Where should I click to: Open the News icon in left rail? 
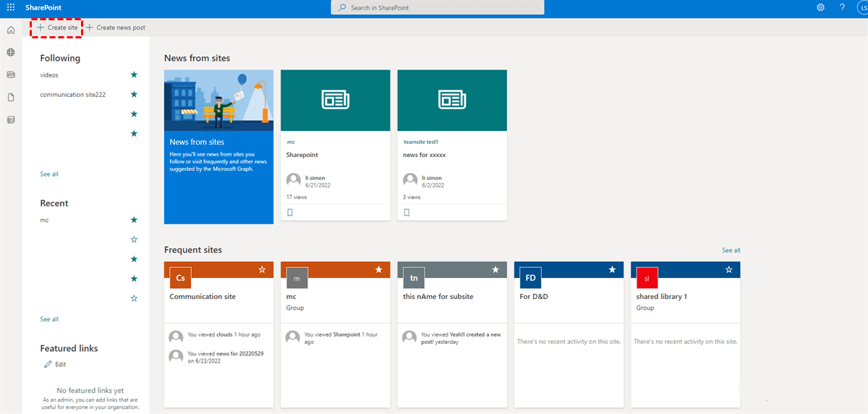[11, 75]
